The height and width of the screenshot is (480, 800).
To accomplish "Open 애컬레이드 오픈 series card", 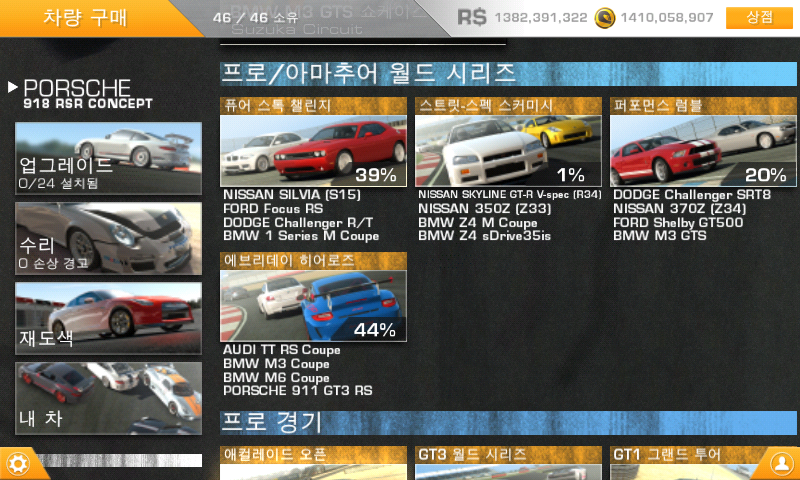I will click(313, 463).
